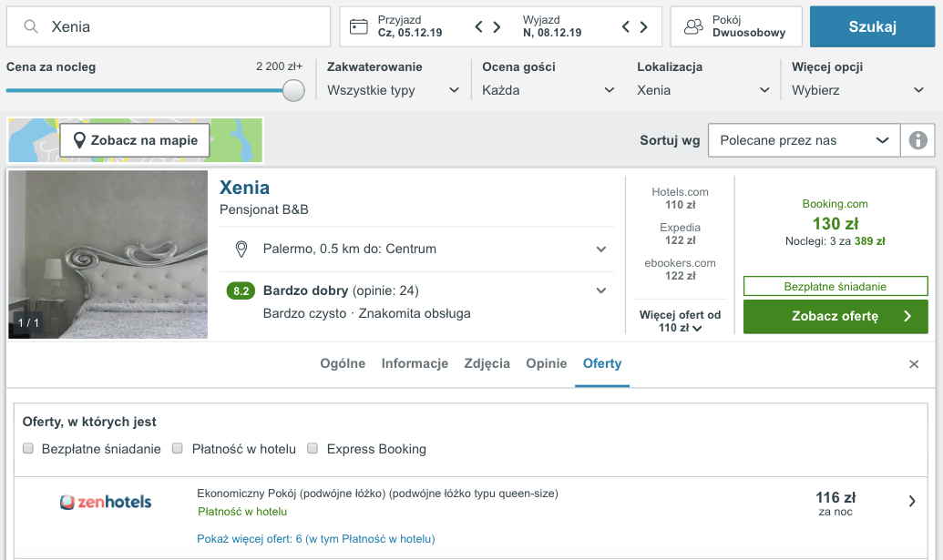Switch to the Zdjęcia tab

(487, 363)
